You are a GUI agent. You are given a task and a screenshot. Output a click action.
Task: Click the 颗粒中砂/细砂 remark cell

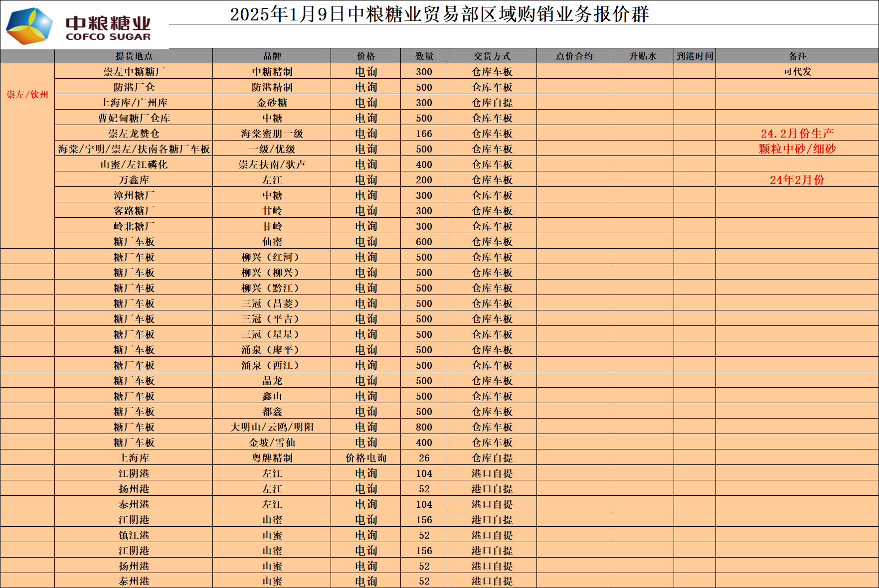pyautogui.click(x=797, y=149)
